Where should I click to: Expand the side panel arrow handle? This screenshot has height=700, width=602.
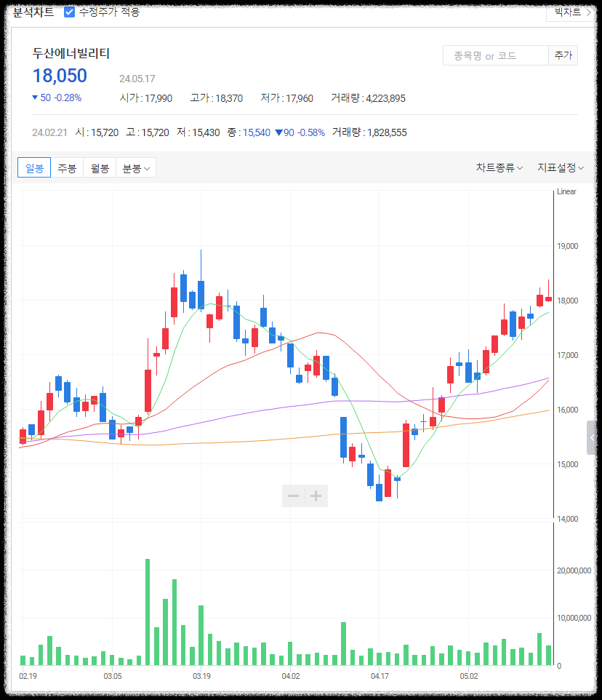click(592, 437)
